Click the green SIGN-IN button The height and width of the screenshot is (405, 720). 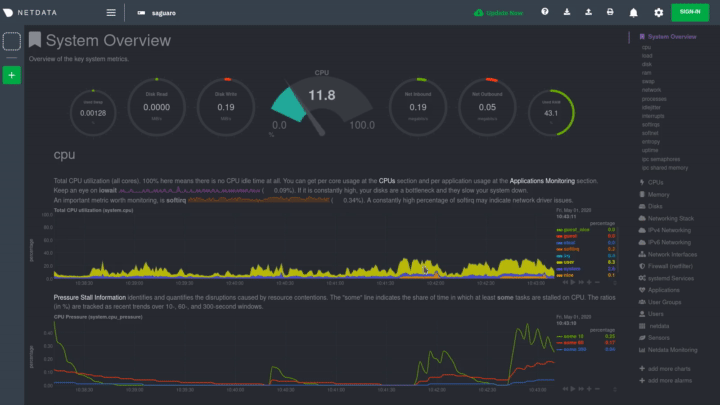point(689,12)
